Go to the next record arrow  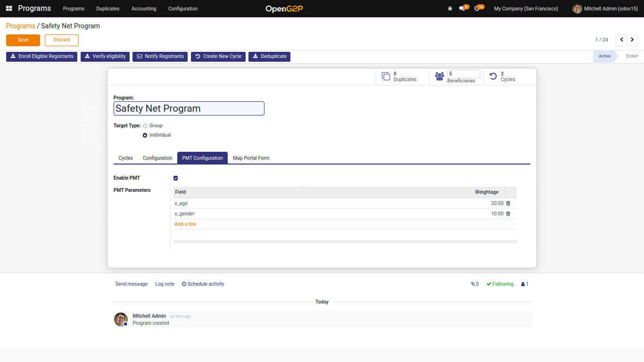(x=632, y=40)
